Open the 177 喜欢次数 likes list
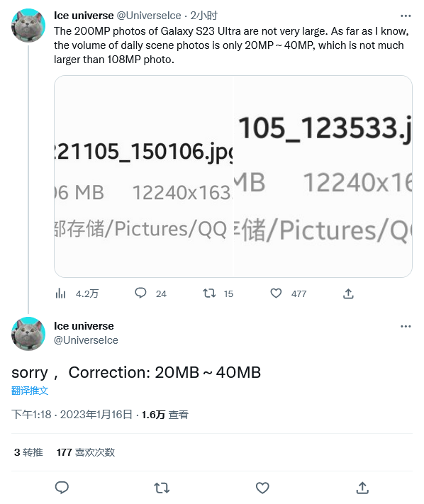Viewport: 424px width, 504px height. 86,452
